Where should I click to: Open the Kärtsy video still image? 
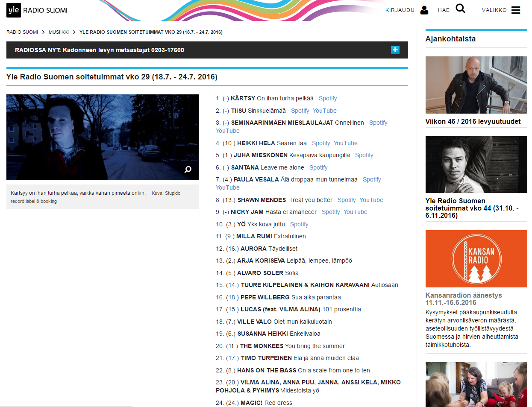(x=103, y=137)
